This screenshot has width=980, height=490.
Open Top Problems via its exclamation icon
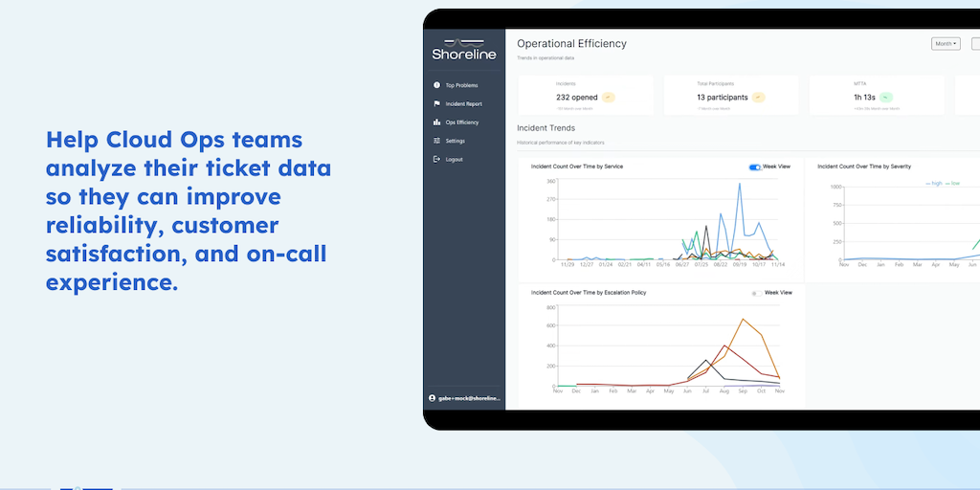click(436, 85)
